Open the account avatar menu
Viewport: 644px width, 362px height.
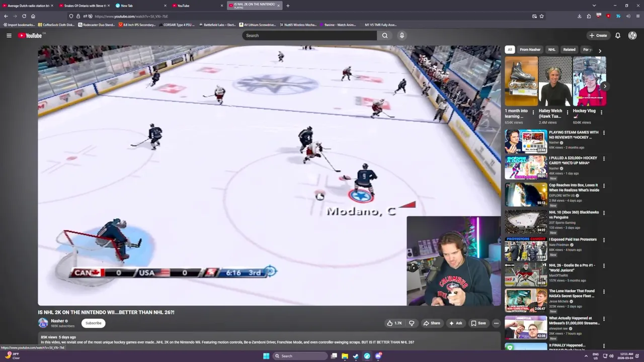(632, 35)
